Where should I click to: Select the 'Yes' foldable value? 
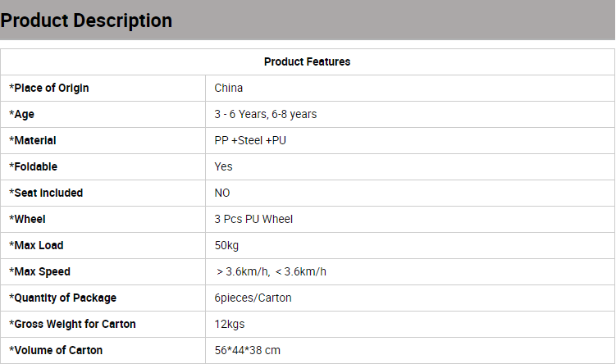click(224, 167)
